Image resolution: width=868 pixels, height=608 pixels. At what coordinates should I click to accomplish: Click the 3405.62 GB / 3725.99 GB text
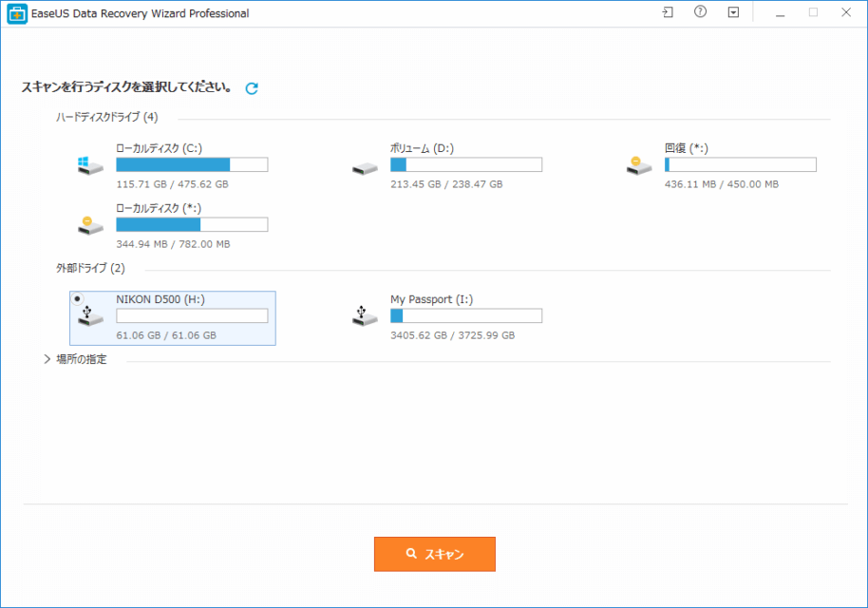(x=453, y=335)
